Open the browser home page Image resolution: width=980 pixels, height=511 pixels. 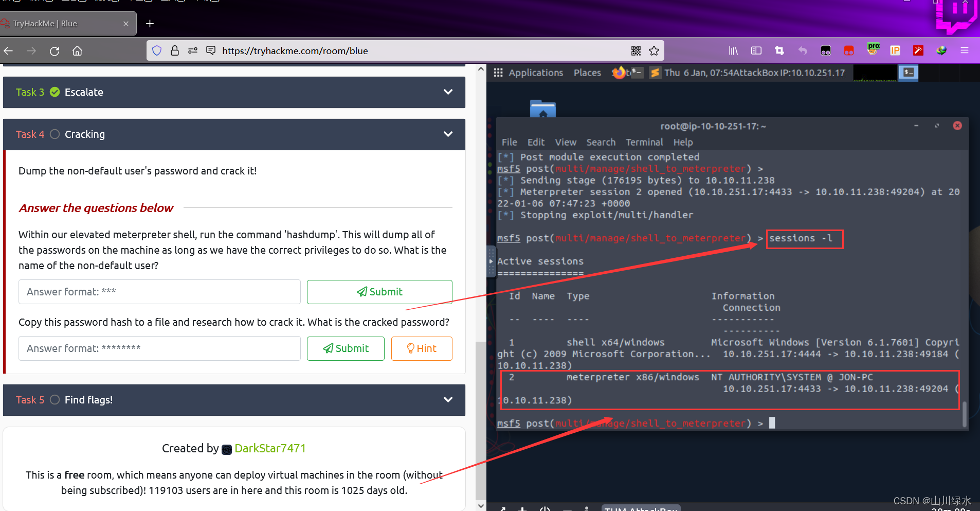coord(77,51)
